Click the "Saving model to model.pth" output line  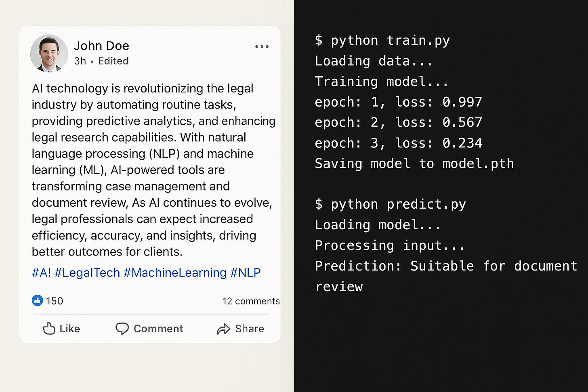(414, 164)
